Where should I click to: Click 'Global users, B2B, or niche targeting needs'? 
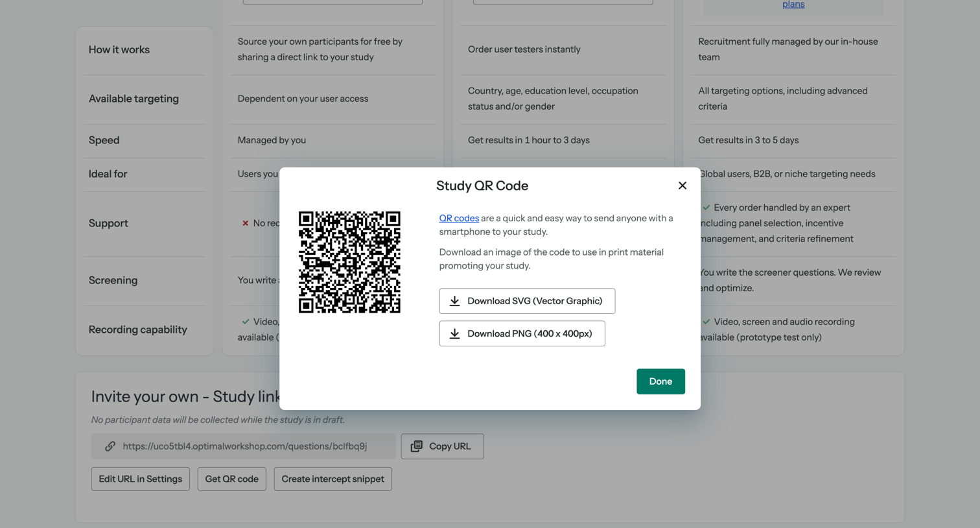click(788, 174)
